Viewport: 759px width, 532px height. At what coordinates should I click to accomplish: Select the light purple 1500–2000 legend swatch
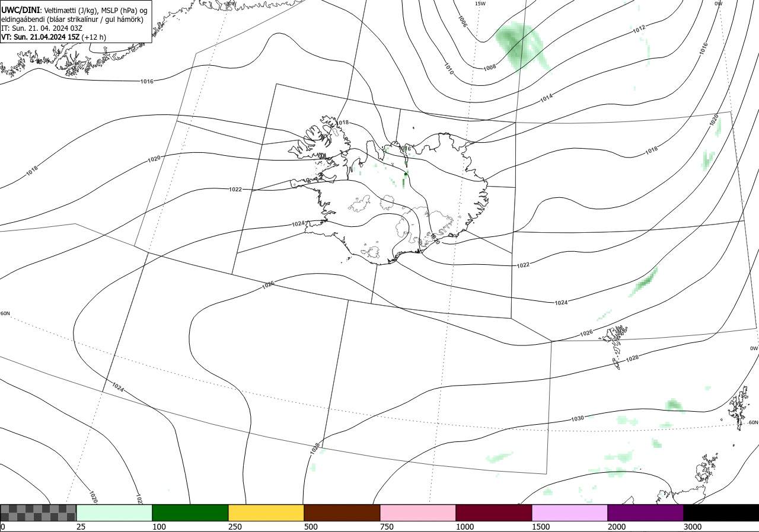[570, 512]
